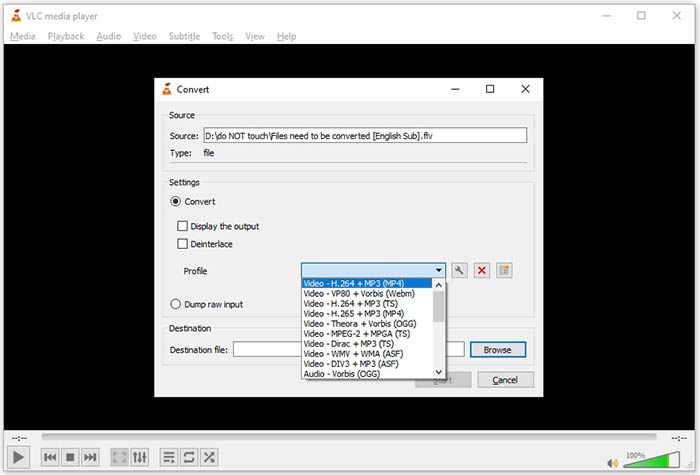700x475 pixels.
Task: Collapse the Profile dropdown arrow
Action: (438, 271)
